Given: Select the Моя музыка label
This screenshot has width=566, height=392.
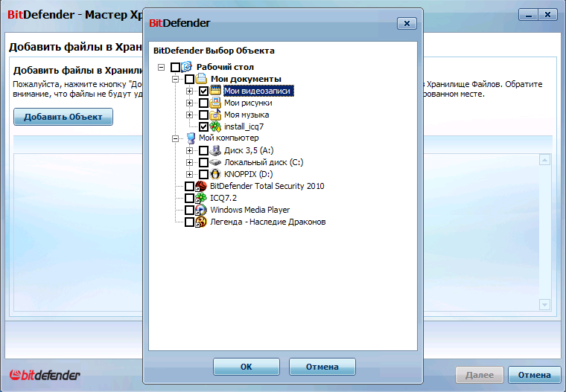Looking at the screenshot, I should pyautogui.click(x=247, y=115).
